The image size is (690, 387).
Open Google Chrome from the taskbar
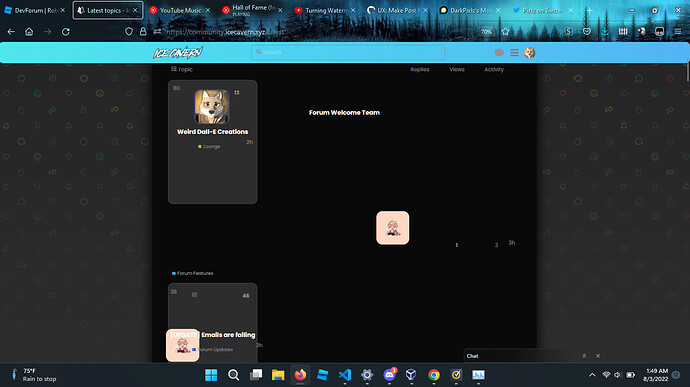pyautogui.click(x=433, y=375)
